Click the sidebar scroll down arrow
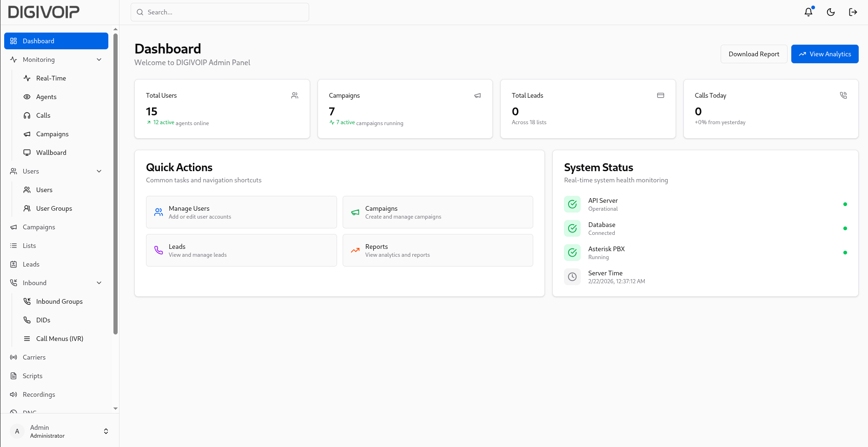Screen dimensions: 868x447 (x=115, y=408)
